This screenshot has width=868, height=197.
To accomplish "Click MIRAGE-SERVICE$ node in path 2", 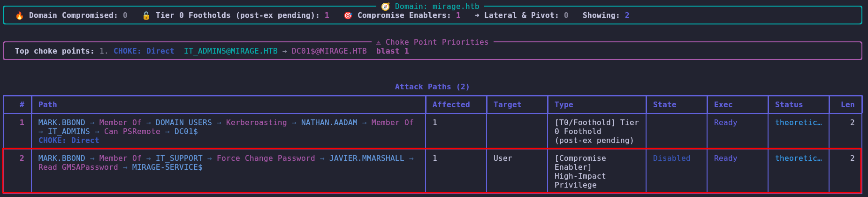I will [x=167, y=167].
